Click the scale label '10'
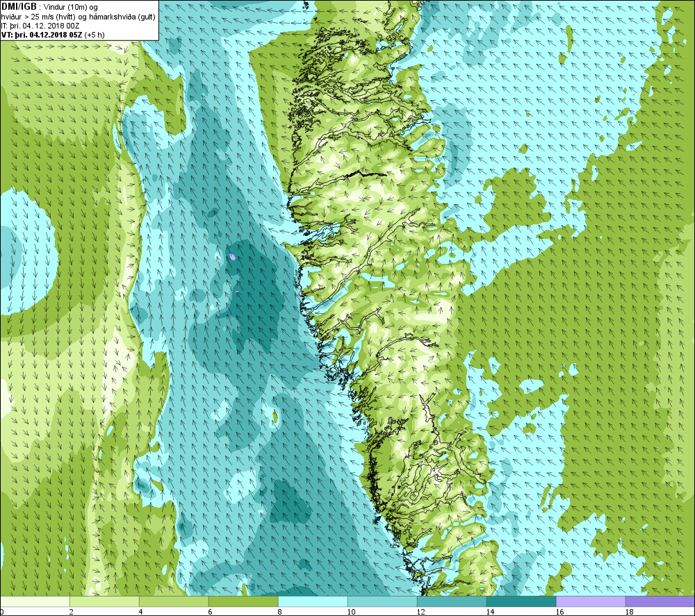 click(351, 612)
